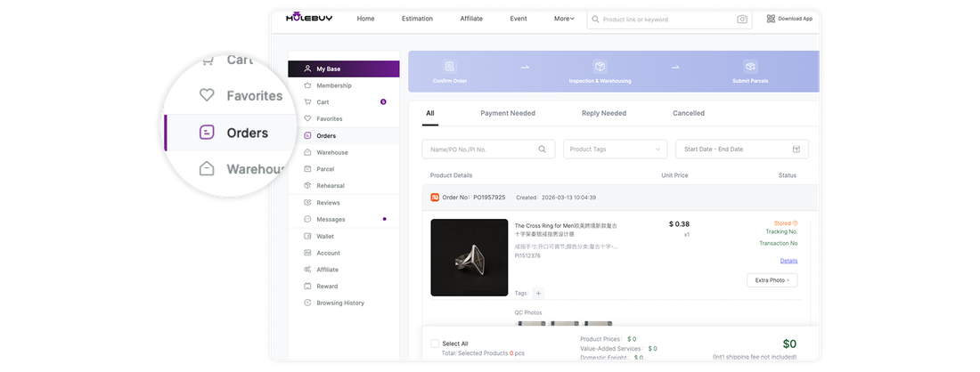Click the Favorites heart icon in sidebar
The width and height of the screenshot is (980, 372).
[306, 118]
